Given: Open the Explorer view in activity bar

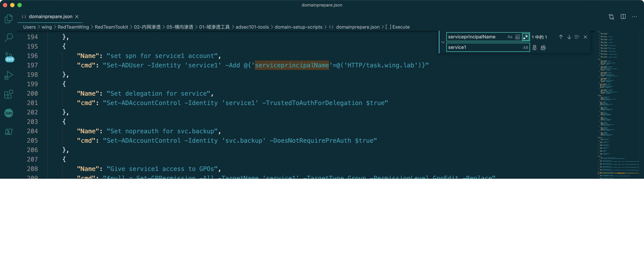Looking at the screenshot, I should (x=9, y=18).
